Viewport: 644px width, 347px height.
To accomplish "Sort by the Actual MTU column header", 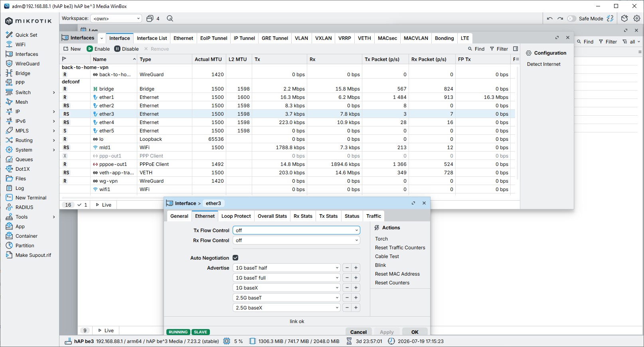I will pyautogui.click(x=208, y=59).
